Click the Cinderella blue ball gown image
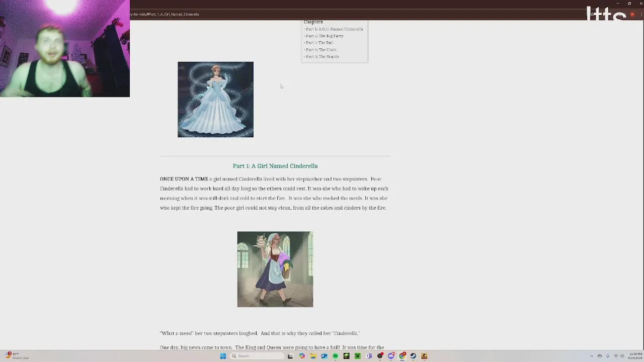 coord(215,100)
